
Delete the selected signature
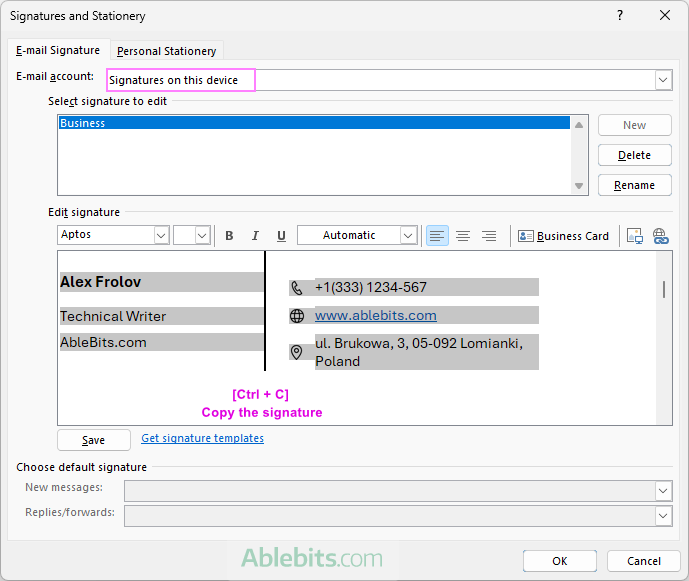coord(635,155)
